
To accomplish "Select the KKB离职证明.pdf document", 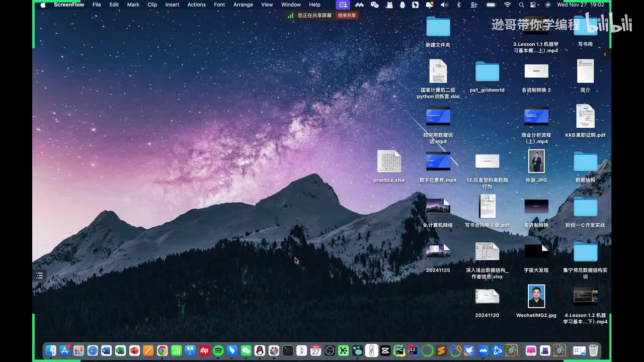I will tap(585, 122).
